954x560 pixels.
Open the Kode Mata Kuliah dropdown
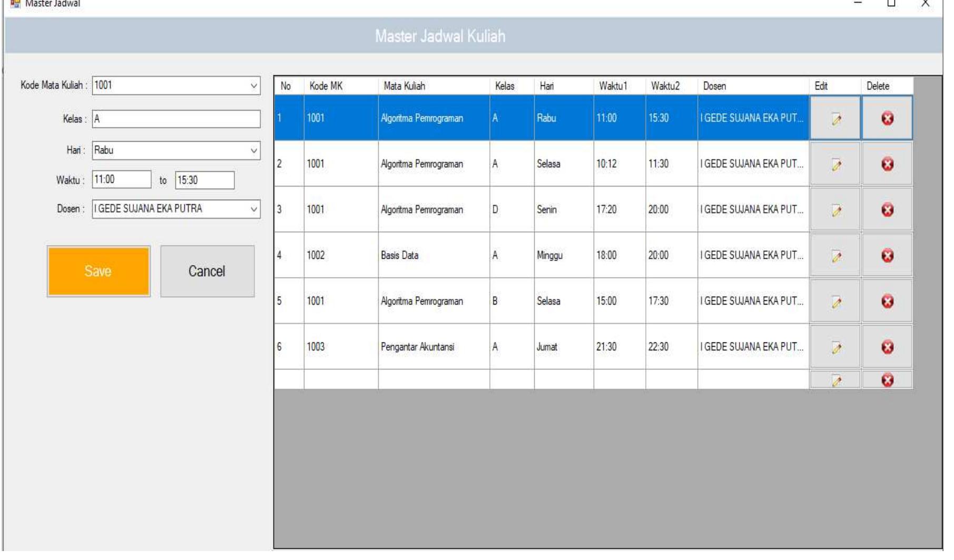pos(254,86)
